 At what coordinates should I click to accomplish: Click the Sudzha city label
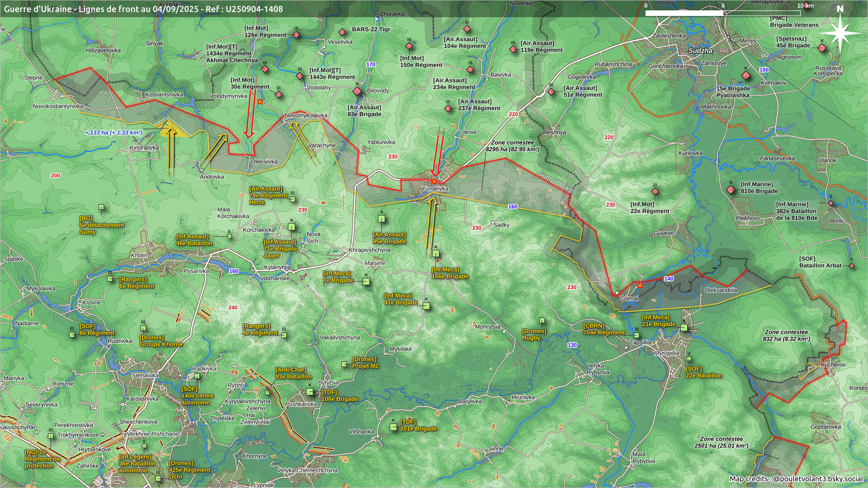(x=700, y=51)
